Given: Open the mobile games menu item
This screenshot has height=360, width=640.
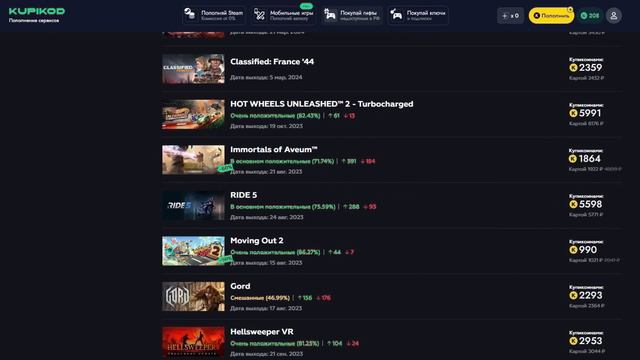Looking at the screenshot, I should 283,16.
